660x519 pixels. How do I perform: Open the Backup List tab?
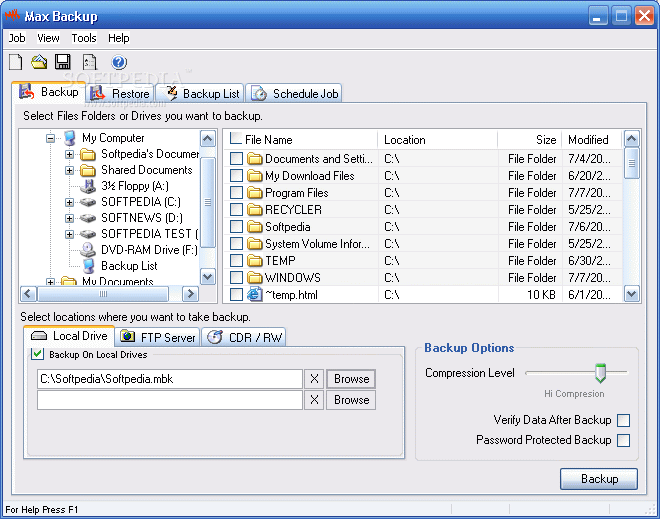point(200,93)
